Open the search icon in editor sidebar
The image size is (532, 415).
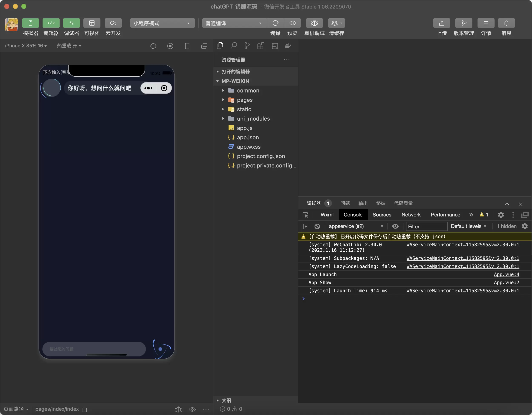point(234,46)
